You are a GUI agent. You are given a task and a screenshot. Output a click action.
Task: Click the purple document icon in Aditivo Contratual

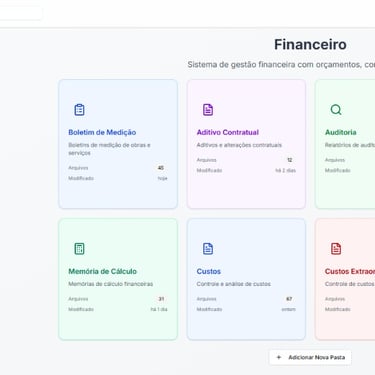tap(208, 110)
